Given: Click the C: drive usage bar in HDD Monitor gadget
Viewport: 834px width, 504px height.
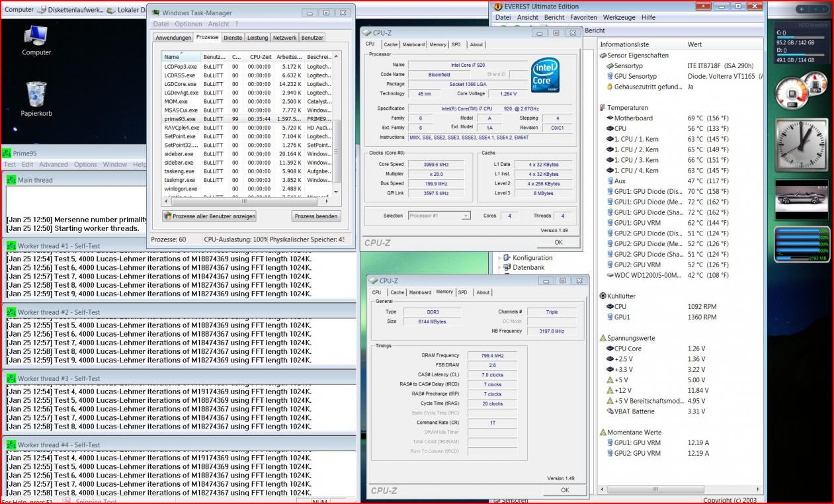Looking at the screenshot, I should [x=802, y=37].
